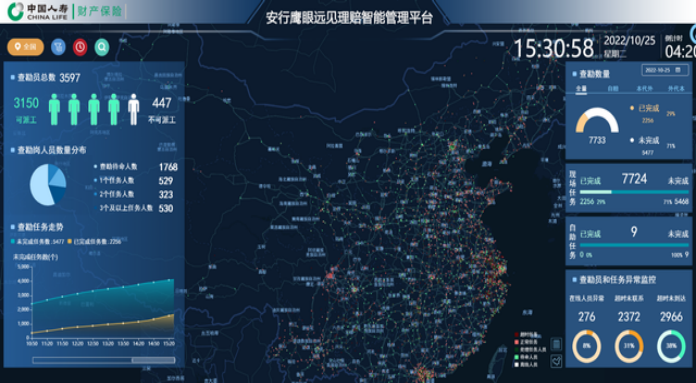Image resolution: width=696 pixels, height=383 pixels.
Task: Click the trend chart time range slider
Action: 104,360
